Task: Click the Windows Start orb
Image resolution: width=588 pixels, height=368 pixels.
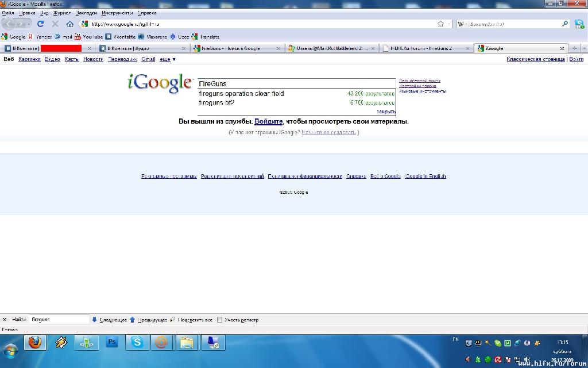Action: pyautogui.click(x=10, y=351)
